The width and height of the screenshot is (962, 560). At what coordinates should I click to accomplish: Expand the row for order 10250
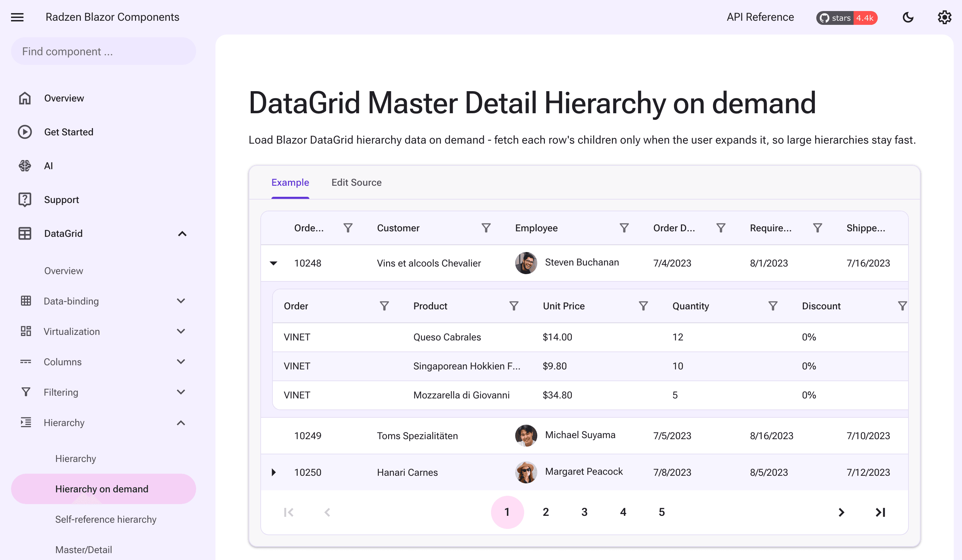[x=273, y=472]
